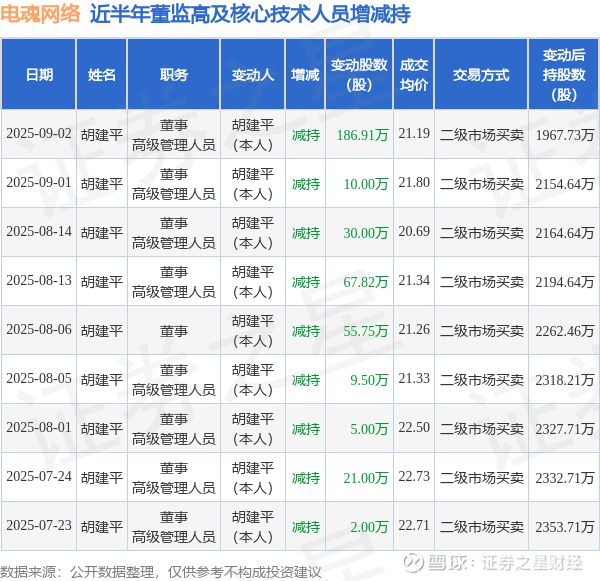
Task: Click the Xueqiu snowball logo icon
Action: pyautogui.click(x=414, y=563)
